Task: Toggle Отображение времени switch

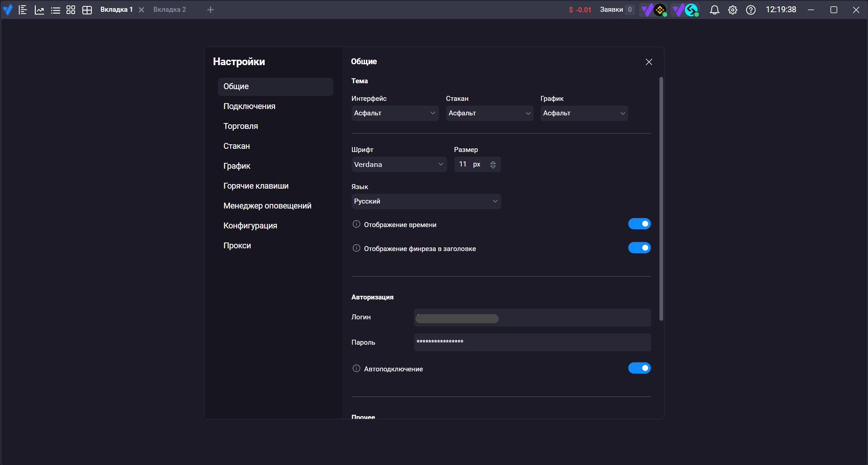Action: tap(639, 224)
